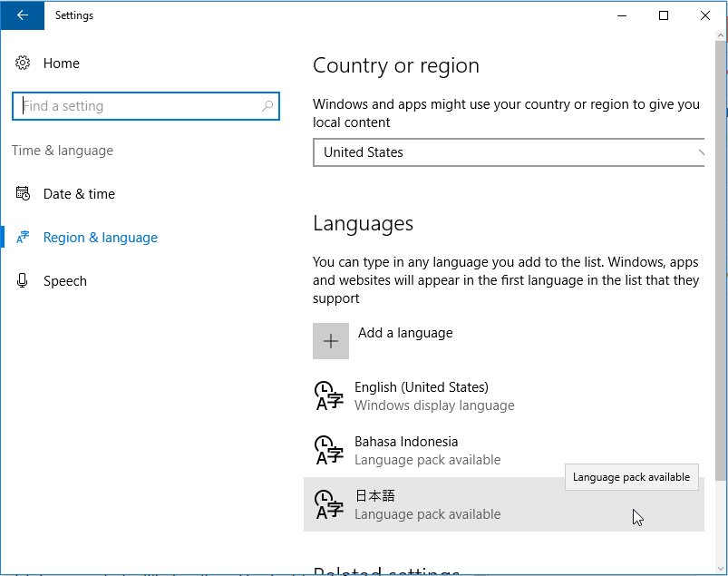Click the plus tile to add a language
Viewport: 728px width, 576px height.
(x=331, y=341)
